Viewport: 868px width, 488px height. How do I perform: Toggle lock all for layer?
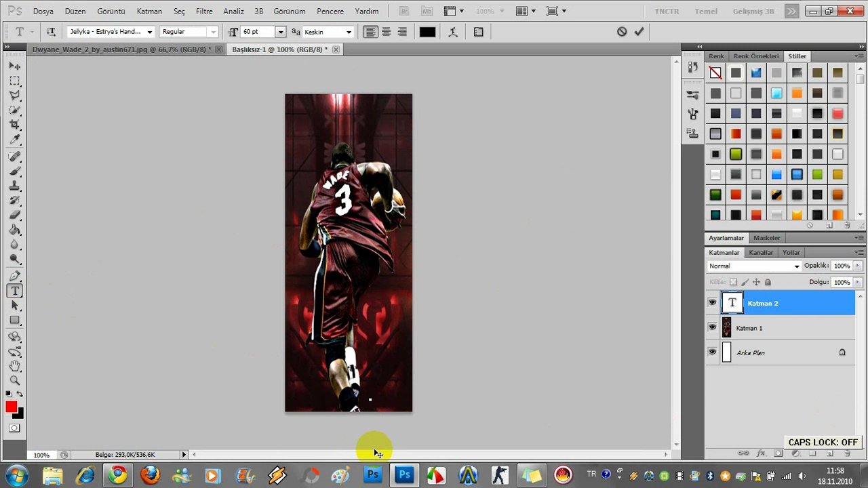768,282
